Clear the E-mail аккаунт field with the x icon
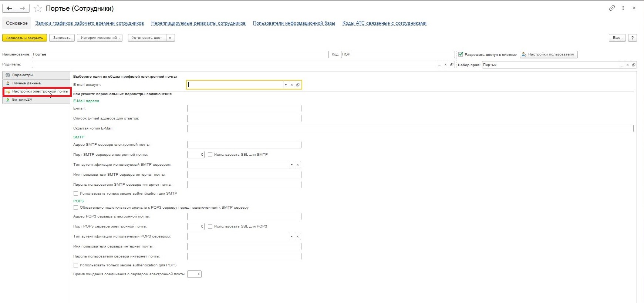Viewport: 644px width, 303px height. coord(292,85)
